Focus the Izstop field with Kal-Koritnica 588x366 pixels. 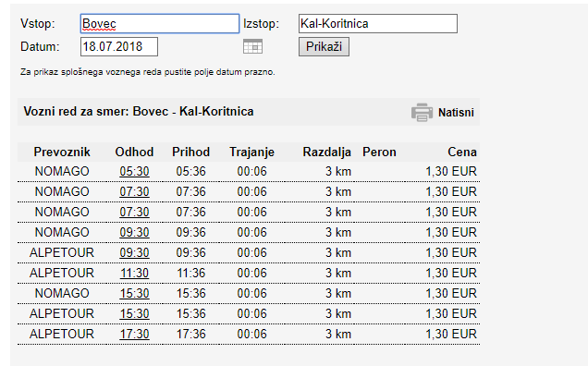tap(378, 24)
